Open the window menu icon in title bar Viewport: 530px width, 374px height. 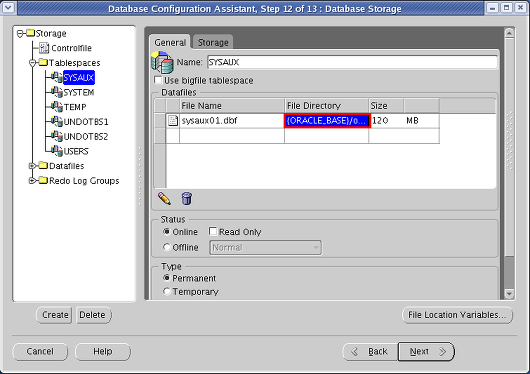point(8,8)
